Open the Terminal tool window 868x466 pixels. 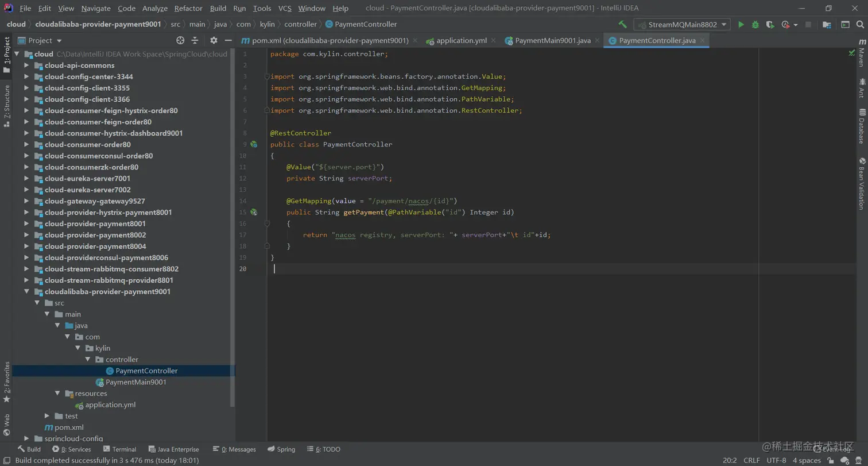coord(119,449)
